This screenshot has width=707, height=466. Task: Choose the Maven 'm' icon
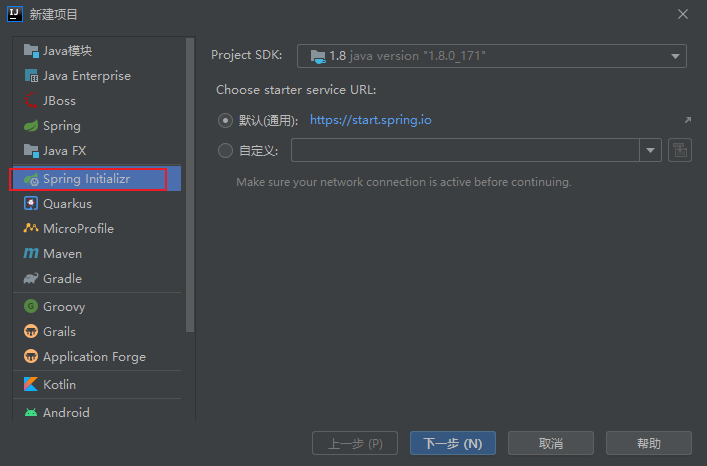[31, 253]
